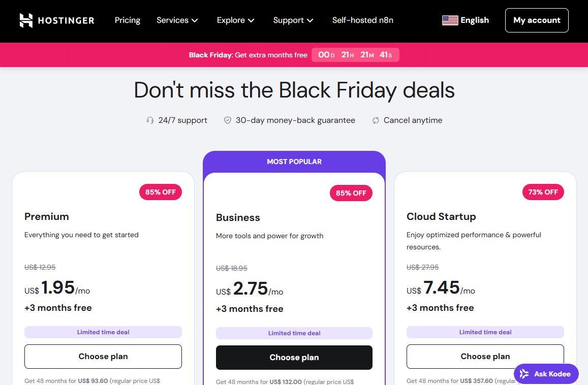Open the Support dropdown
588x385 pixels.
coord(293,20)
